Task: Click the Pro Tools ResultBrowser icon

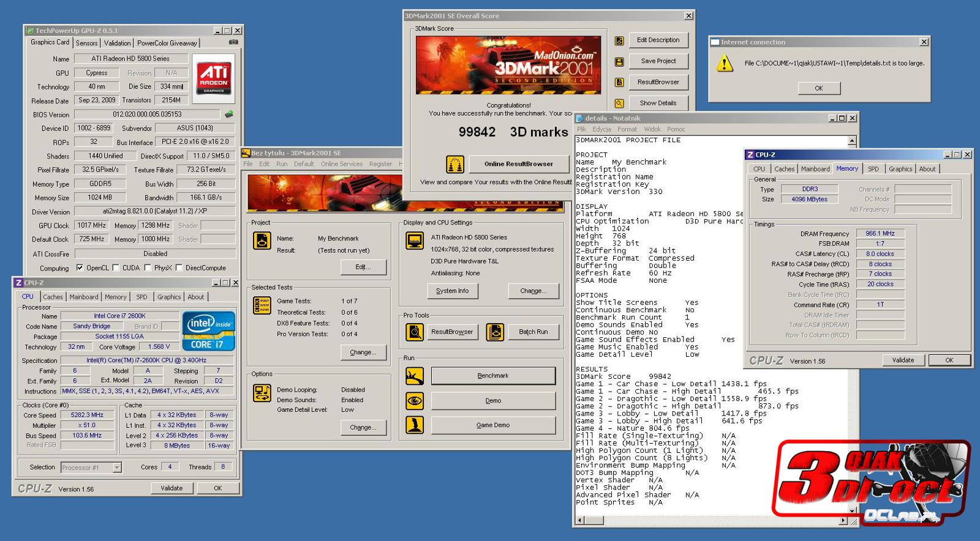Action: (x=415, y=332)
